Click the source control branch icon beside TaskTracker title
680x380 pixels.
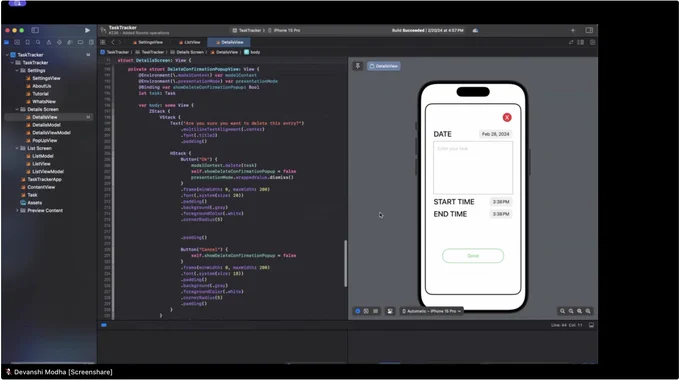103,30
